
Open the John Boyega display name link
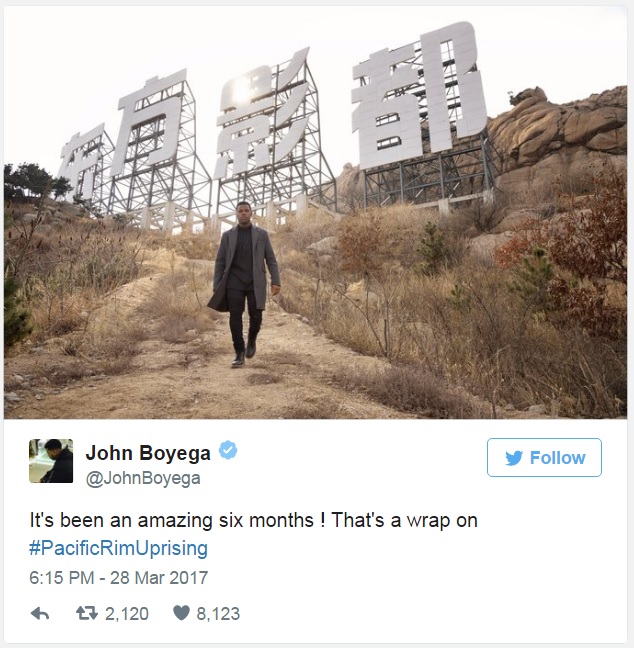click(148, 453)
